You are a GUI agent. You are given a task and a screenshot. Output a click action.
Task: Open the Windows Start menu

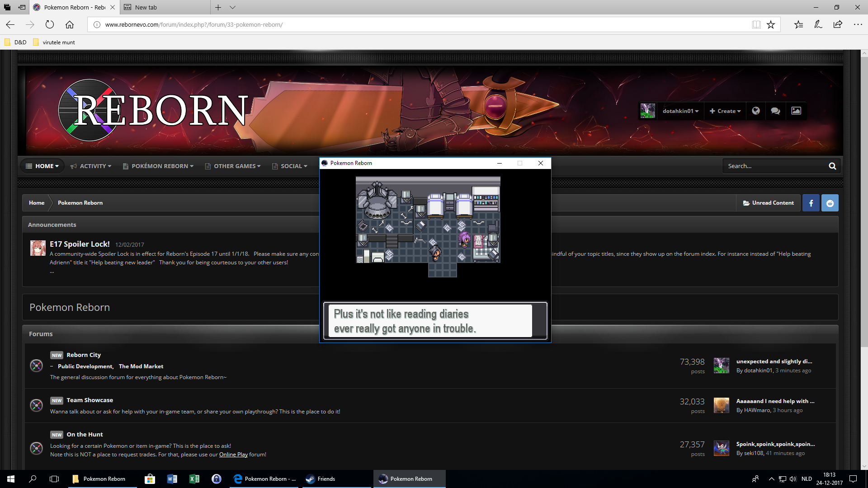click(x=11, y=479)
